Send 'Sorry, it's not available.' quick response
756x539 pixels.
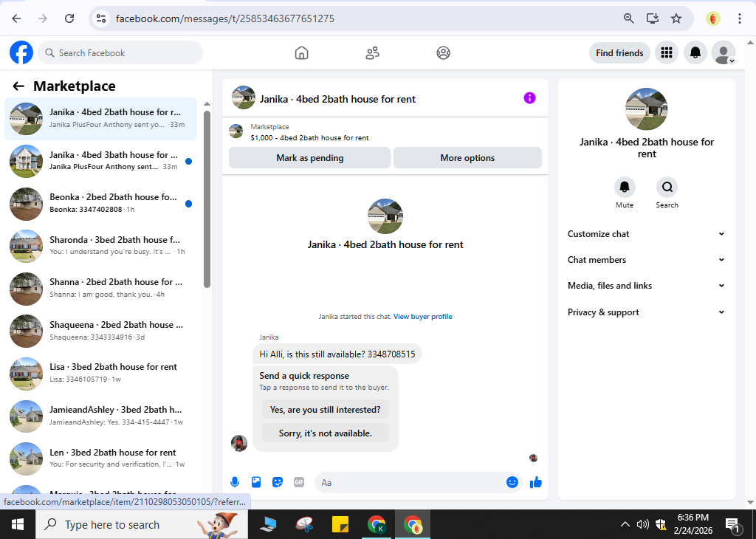326,433
